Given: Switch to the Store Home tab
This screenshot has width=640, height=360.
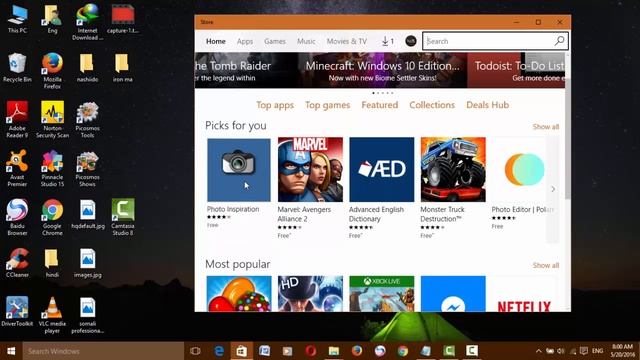Looking at the screenshot, I should tap(216, 41).
